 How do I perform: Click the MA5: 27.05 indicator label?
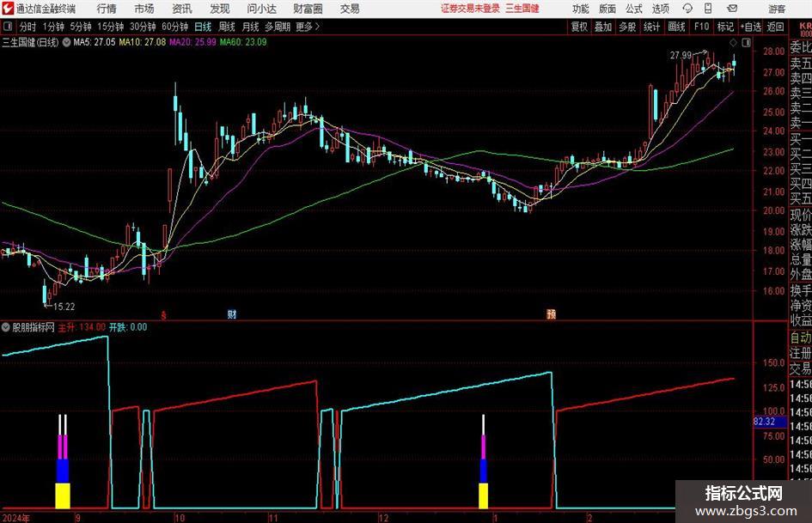[95, 42]
